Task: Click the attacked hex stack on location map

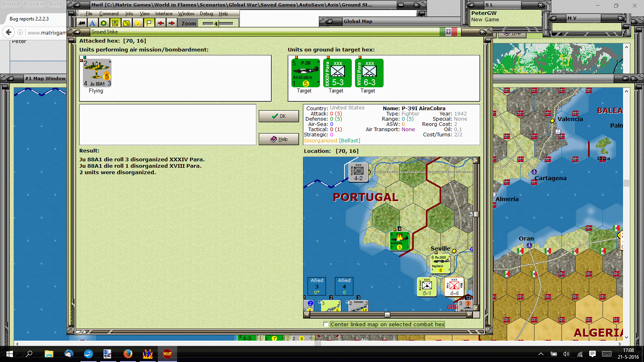Action: (400, 241)
